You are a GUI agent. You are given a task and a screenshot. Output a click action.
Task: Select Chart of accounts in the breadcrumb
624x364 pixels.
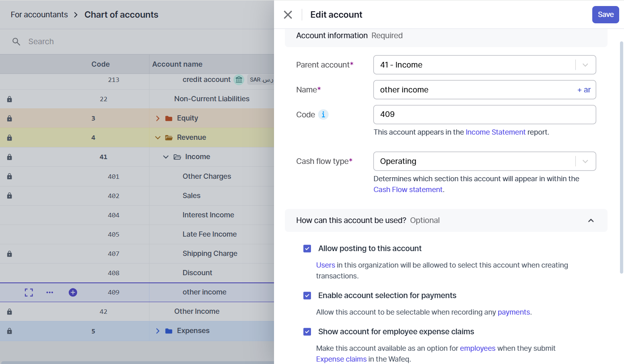(121, 14)
